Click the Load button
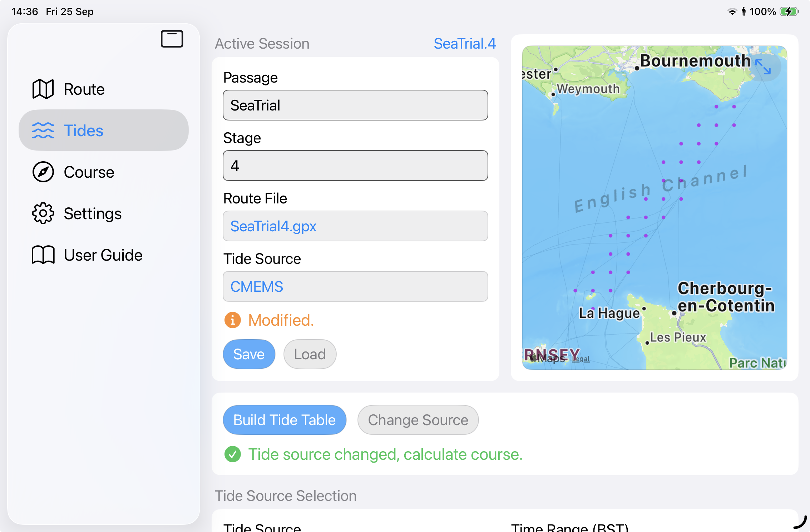810x532 pixels. coord(310,354)
